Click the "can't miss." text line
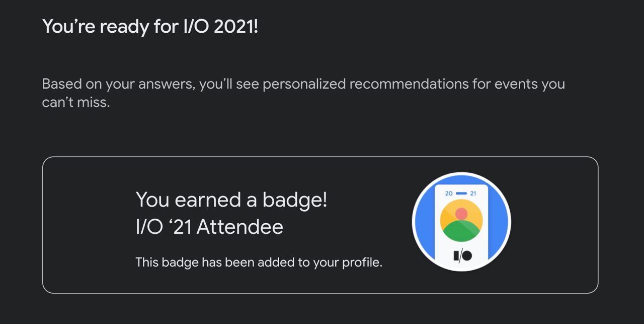Screen dimensions: 644x324 click(x=76, y=102)
